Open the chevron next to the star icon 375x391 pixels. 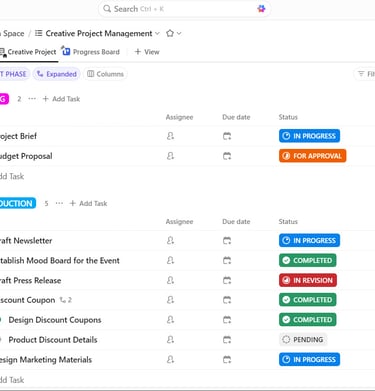pyautogui.click(x=179, y=33)
